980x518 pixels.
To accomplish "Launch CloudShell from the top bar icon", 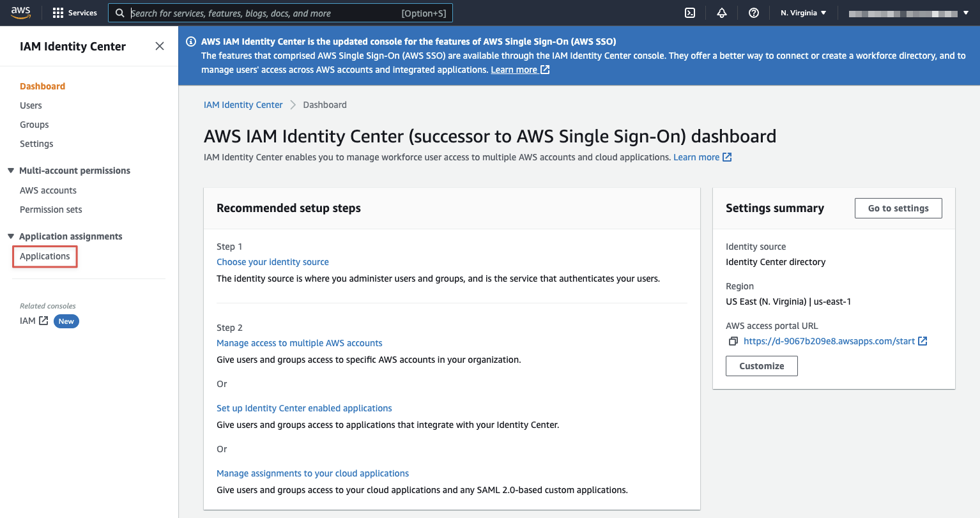I will 690,13.
